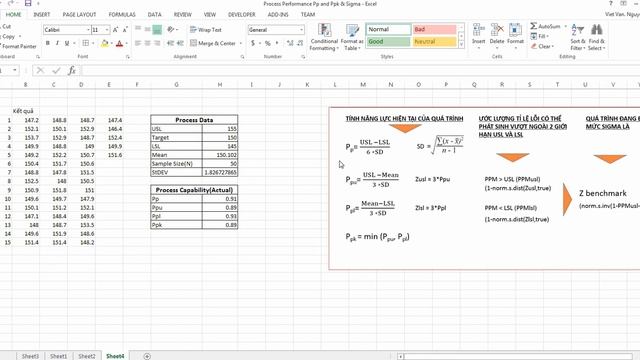Screen dimensions: 640x360
Task: Click the Font Color red A
Action: pyautogui.click(x=120, y=43)
